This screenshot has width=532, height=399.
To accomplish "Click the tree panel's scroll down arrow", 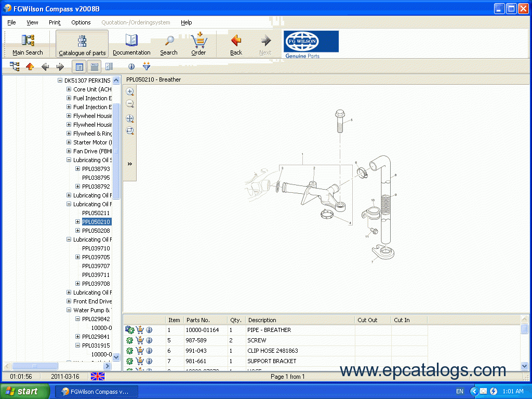I will pos(116,357).
